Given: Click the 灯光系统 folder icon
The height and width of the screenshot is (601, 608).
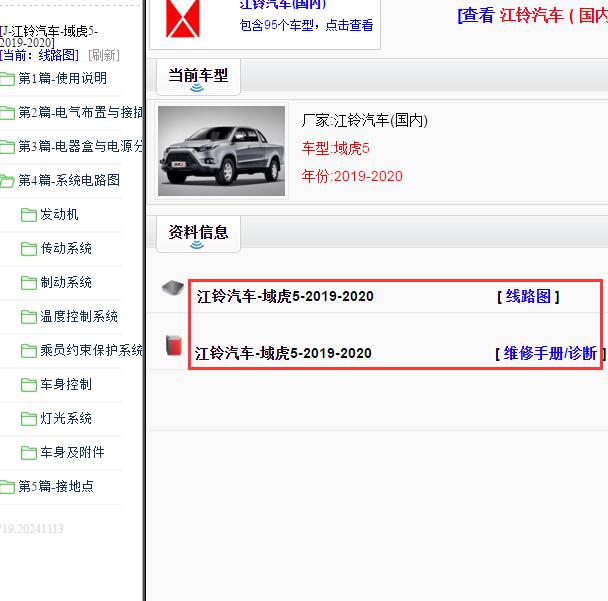Looking at the screenshot, I should tap(29, 419).
